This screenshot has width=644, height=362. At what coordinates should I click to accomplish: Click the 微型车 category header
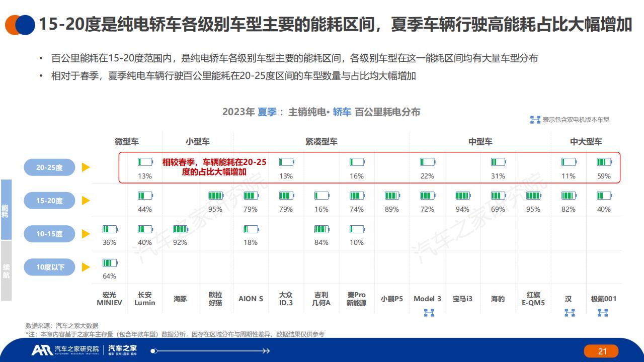coord(127,142)
